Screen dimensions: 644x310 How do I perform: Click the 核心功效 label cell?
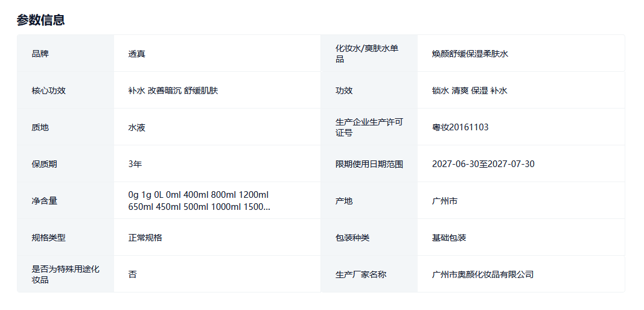click(x=49, y=90)
